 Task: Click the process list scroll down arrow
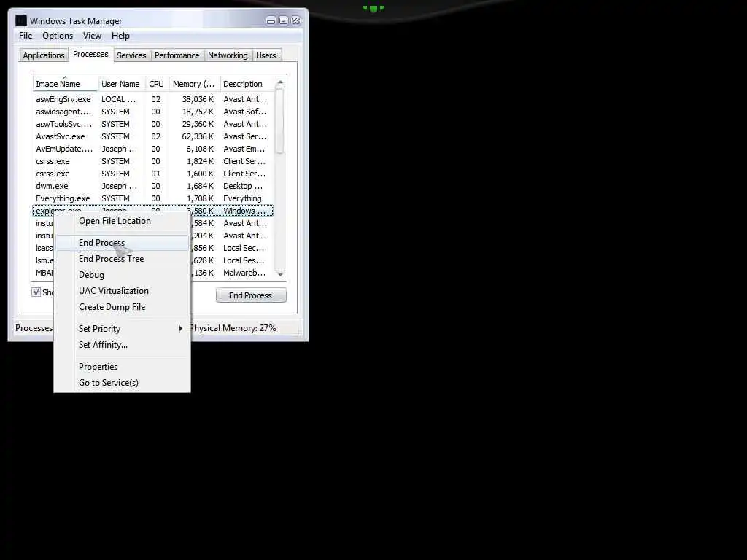tap(280, 274)
